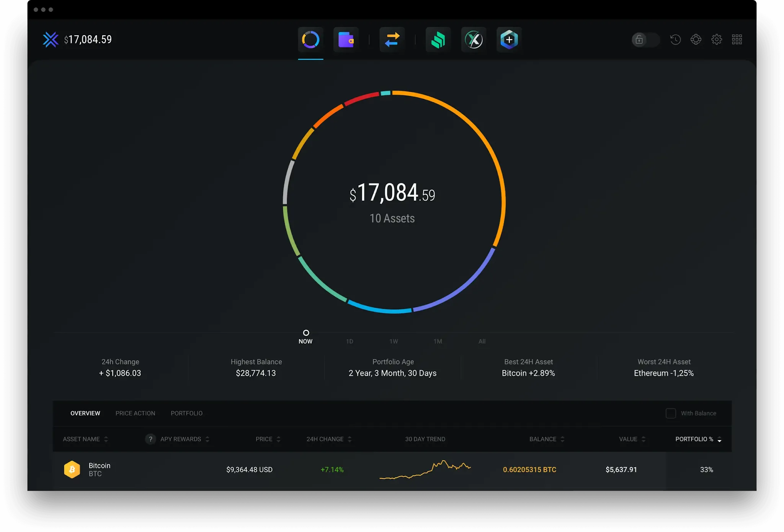Select the 1W time period filter
This screenshot has height=532, width=784.
393,341
